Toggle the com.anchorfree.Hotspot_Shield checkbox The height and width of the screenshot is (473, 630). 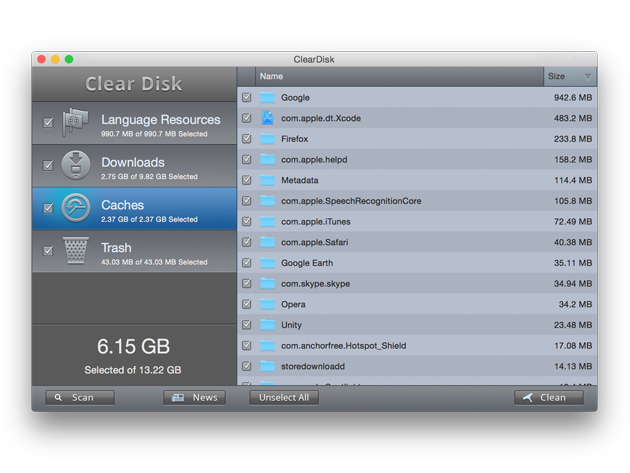pos(247,346)
